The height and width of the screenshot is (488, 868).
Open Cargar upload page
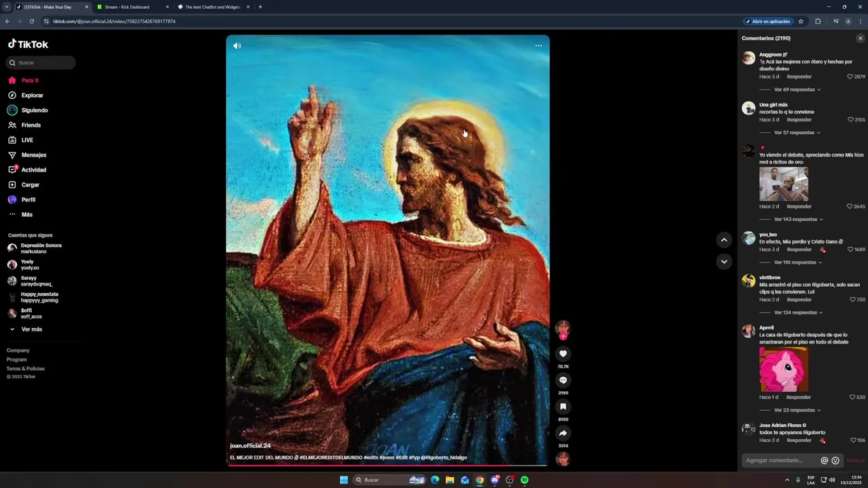coord(24,185)
